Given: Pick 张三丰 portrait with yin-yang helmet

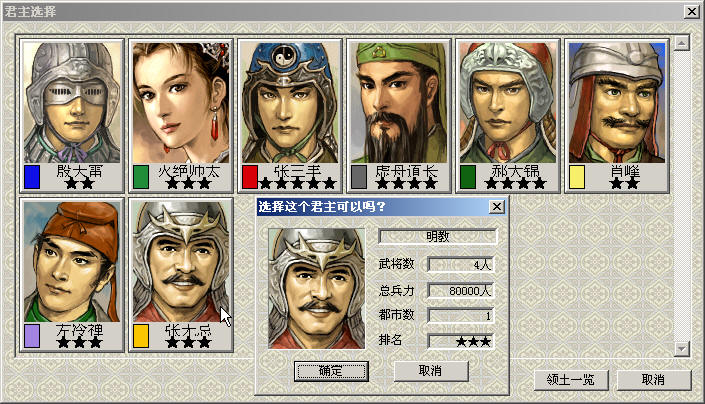Looking at the screenshot, I should pos(290,103).
